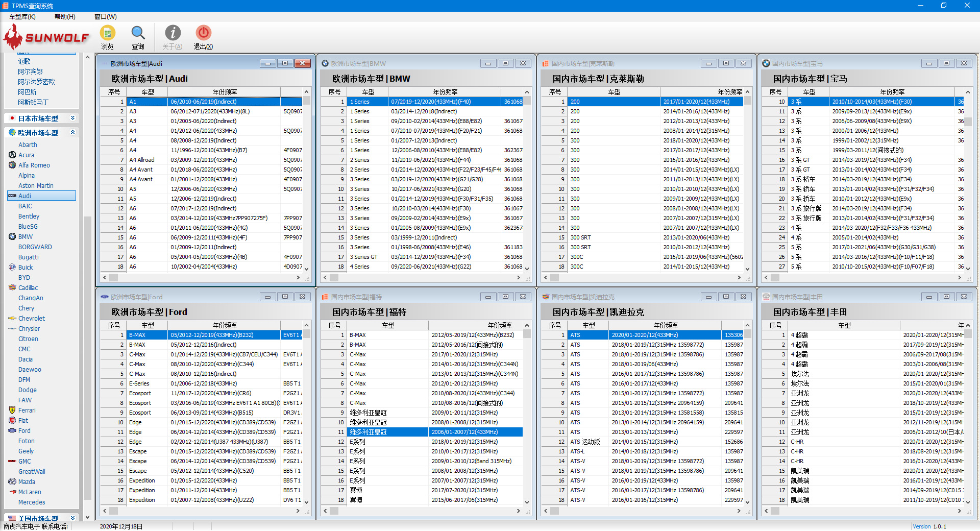This screenshot has width=980, height=531.
Task: Click the 克莱斯勒 window title bar icon
Action: tap(546, 63)
